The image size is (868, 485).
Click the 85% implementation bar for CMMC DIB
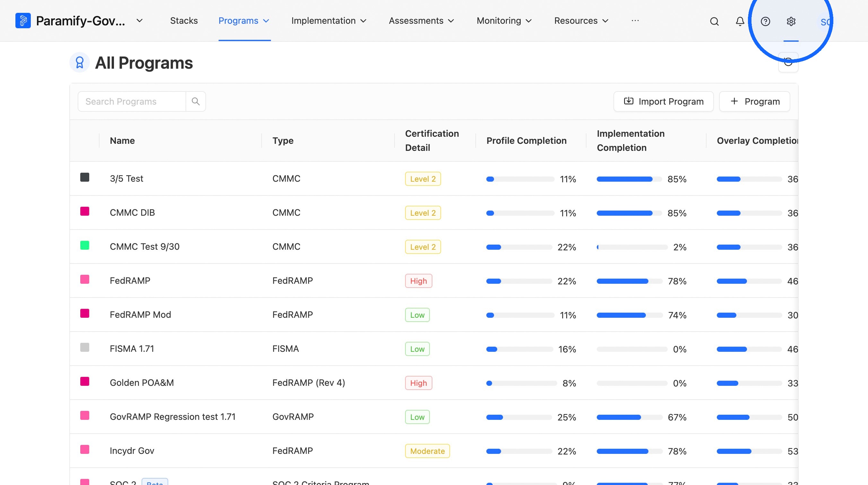pos(629,213)
